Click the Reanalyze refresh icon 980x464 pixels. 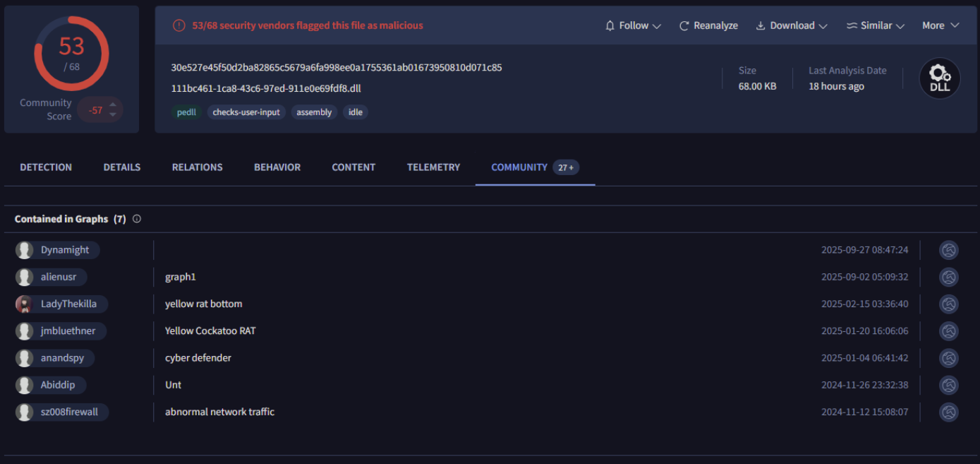(x=684, y=26)
